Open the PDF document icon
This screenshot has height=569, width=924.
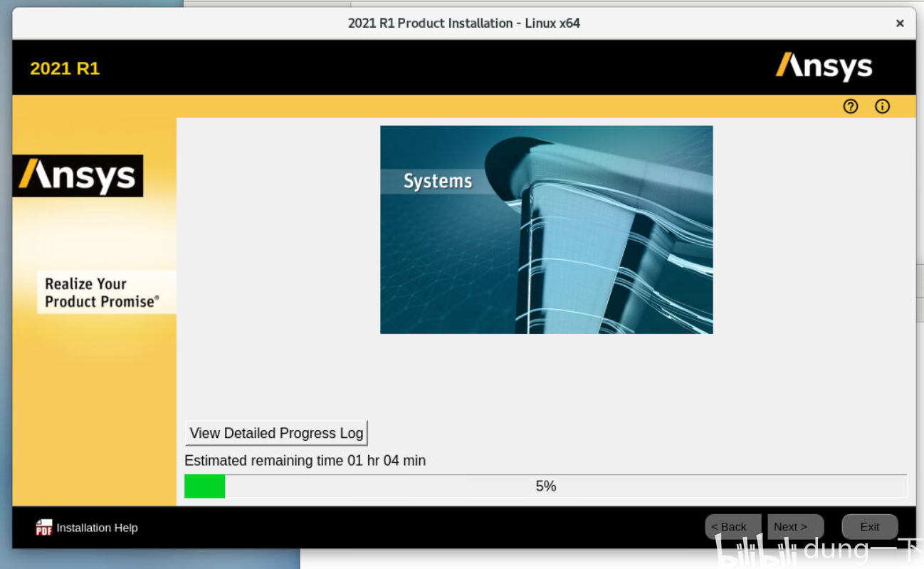click(44, 528)
